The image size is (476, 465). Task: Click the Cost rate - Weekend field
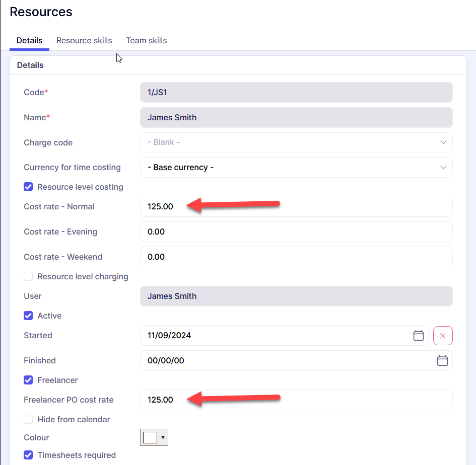click(296, 257)
